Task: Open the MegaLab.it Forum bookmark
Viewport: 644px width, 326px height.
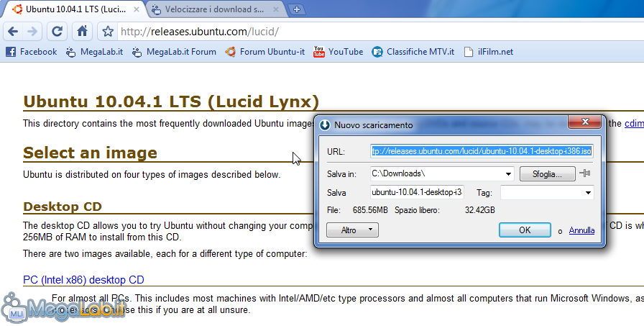Action: [174, 52]
